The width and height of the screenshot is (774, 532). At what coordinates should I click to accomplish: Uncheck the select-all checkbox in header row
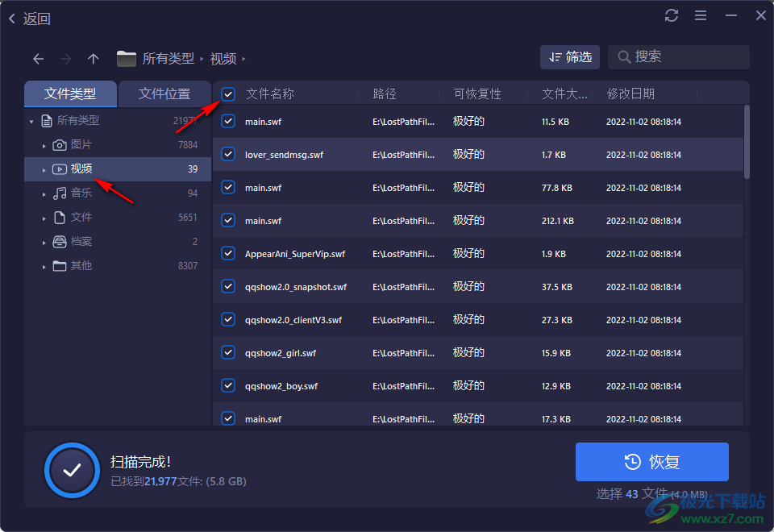(x=228, y=94)
